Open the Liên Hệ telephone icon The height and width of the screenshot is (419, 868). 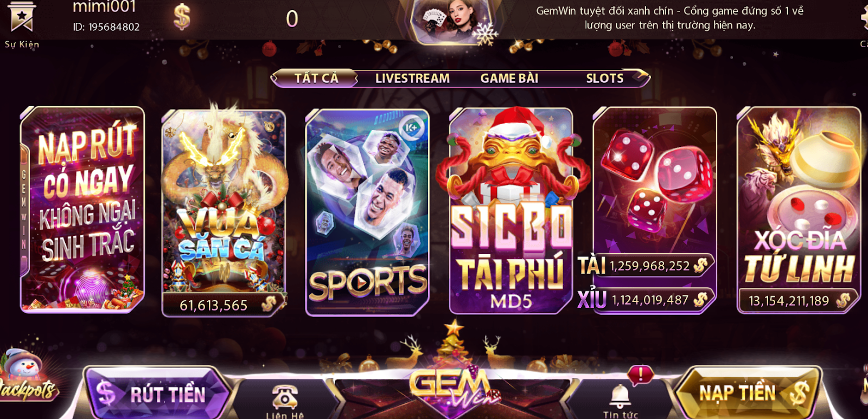click(284, 397)
